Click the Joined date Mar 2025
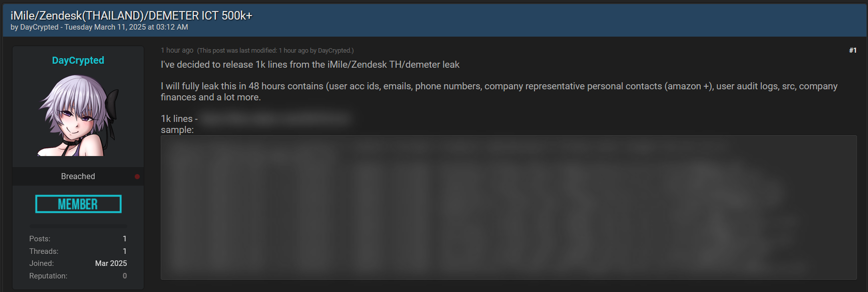868x292 pixels. (111, 263)
